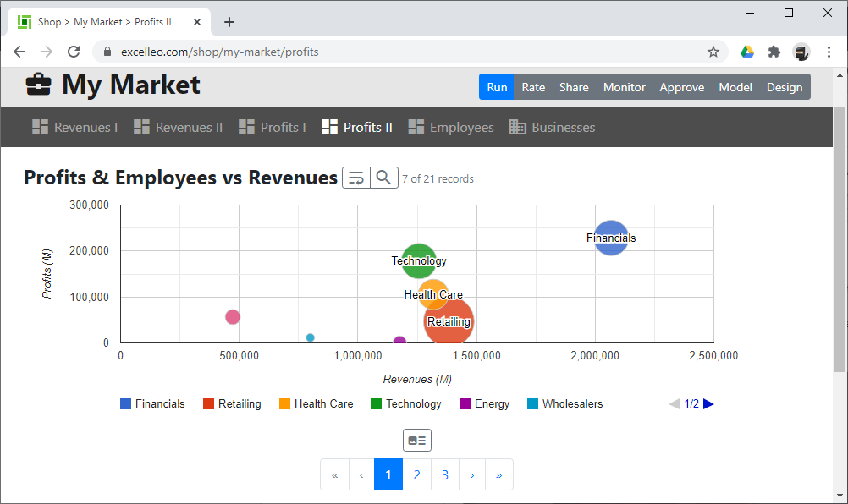Screen dimensions: 848x504
Task: Go to page 3 of records
Action: (445, 475)
